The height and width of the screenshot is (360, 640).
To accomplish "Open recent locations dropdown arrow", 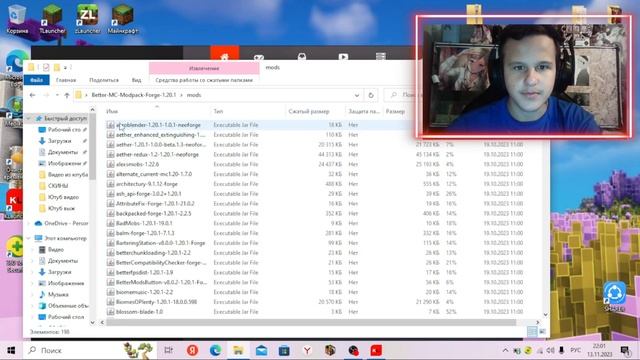I will [57, 95].
